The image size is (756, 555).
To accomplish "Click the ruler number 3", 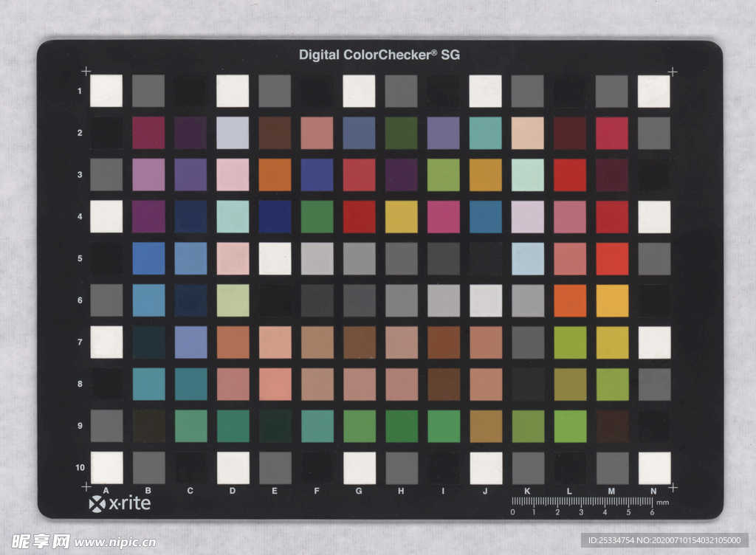I will point(581,512).
